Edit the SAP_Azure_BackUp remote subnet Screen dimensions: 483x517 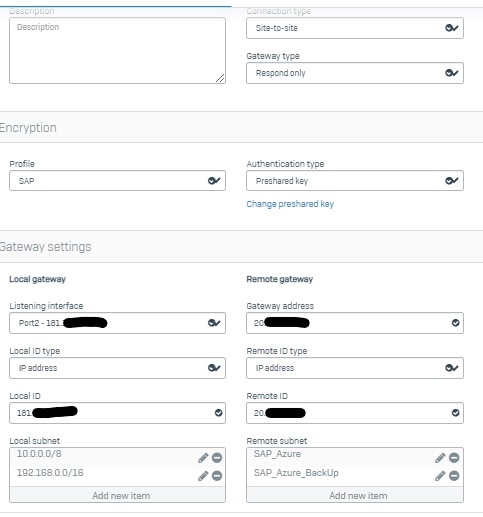click(440, 476)
